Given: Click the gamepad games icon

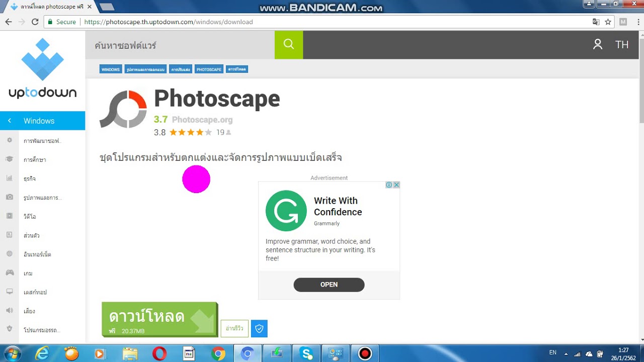Looking at the screenshot, I should coord(10,273).
